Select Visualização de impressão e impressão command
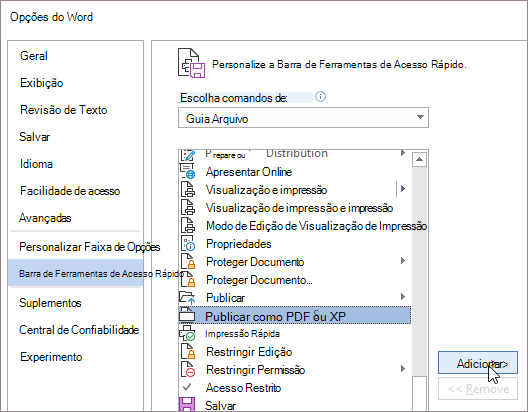 pos(295,208)
